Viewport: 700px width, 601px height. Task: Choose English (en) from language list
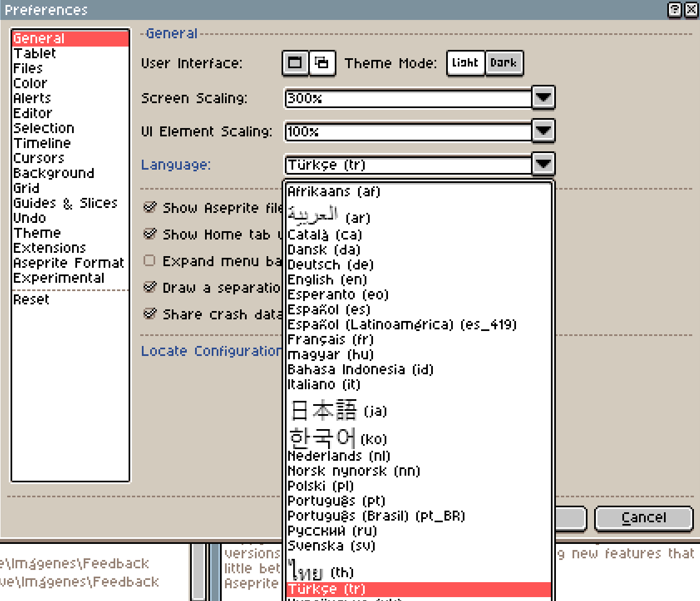(327, 279)
